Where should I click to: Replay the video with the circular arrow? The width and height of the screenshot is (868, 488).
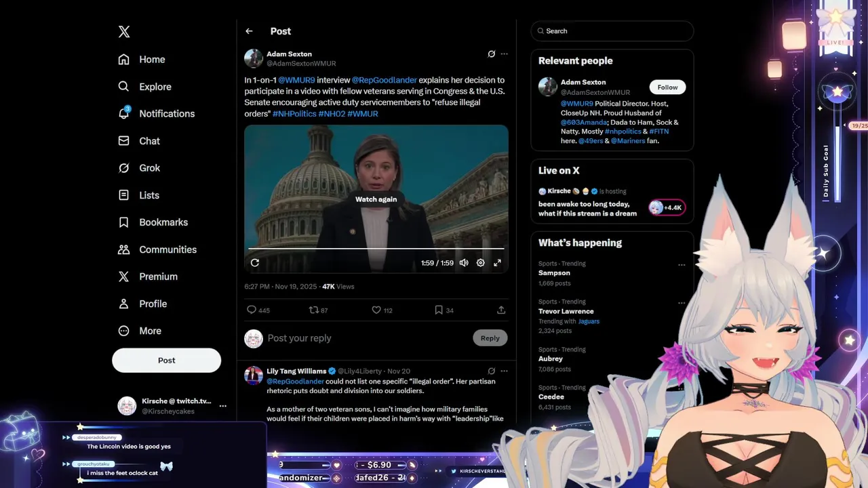coord(255,263)
